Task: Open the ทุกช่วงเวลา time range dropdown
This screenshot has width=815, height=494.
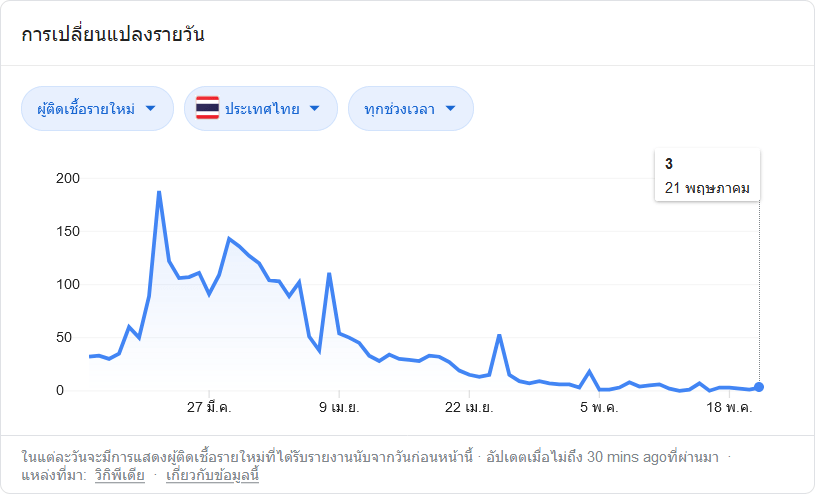Action: click(x=411, y=109)
